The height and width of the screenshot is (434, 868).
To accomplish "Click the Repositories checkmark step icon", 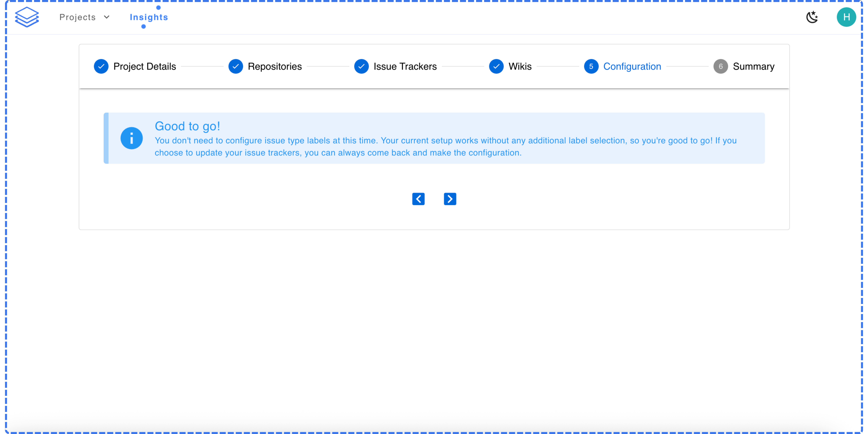I will click(236, 66).
